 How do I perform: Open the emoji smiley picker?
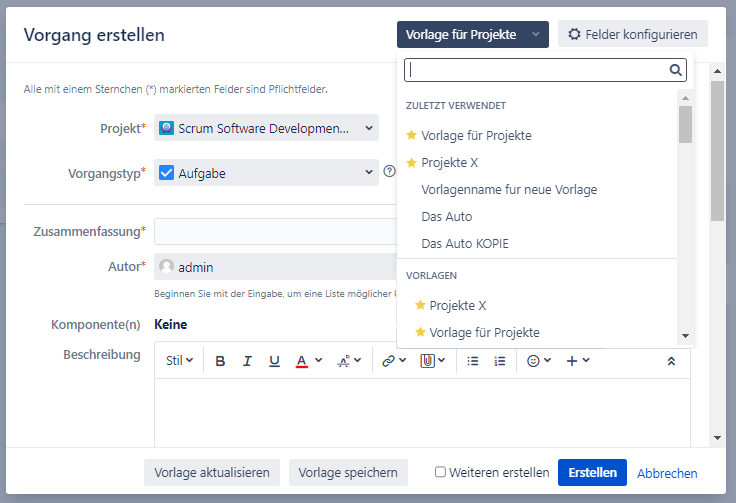[534, 361]
